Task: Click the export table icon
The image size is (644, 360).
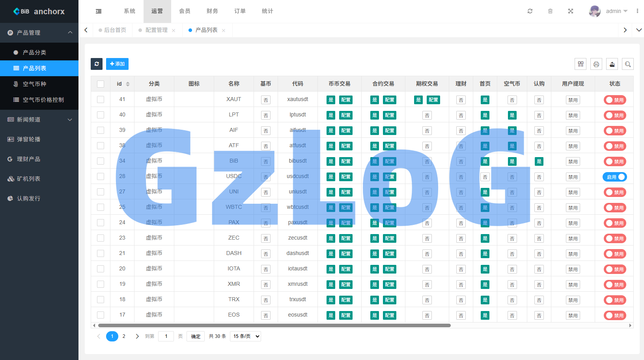Action: tap(612, 64)
